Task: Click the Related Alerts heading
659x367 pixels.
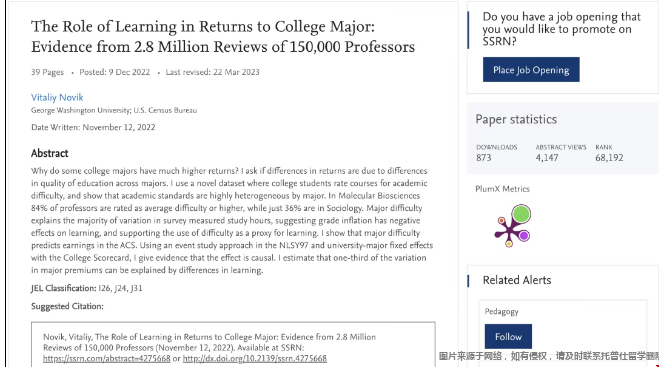Action: pos(517,280)
